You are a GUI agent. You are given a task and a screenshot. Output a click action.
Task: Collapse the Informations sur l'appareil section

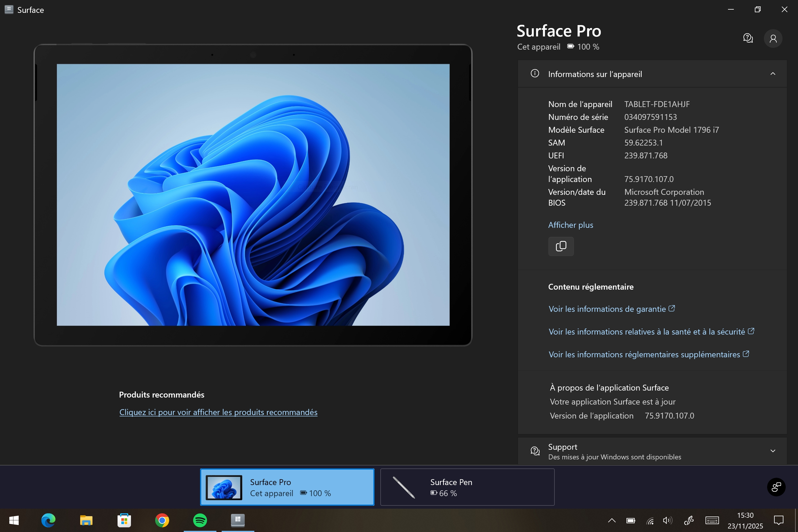coord(773,73)
